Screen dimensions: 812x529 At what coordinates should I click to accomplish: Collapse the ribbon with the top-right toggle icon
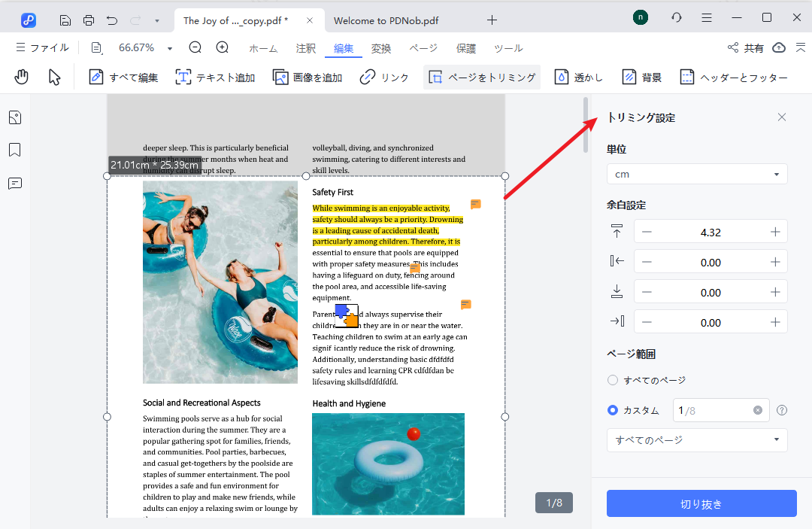tap(801, 47)
